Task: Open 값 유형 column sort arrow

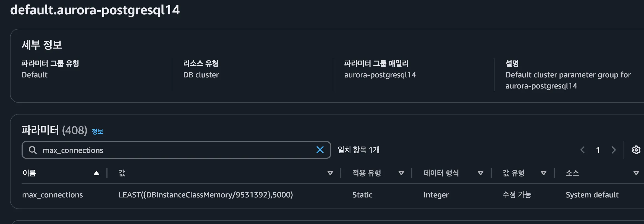Action: [x=544, y=173]
